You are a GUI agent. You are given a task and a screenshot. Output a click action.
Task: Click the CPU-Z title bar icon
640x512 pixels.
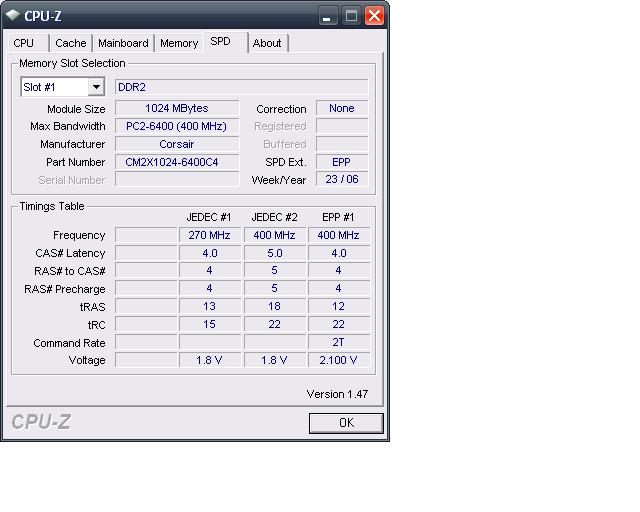tap(13, 16)
